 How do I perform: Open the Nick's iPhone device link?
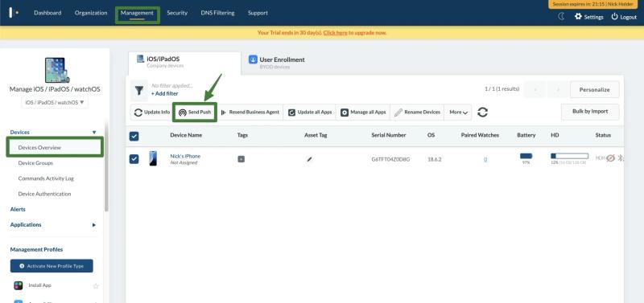[185, 156]
